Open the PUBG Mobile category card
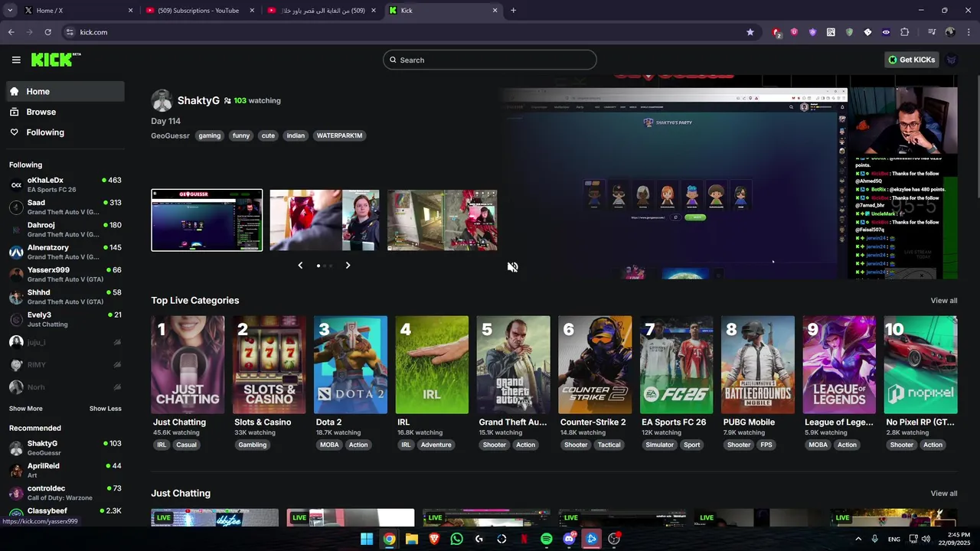Screen dimensions: 980x551 758,365
